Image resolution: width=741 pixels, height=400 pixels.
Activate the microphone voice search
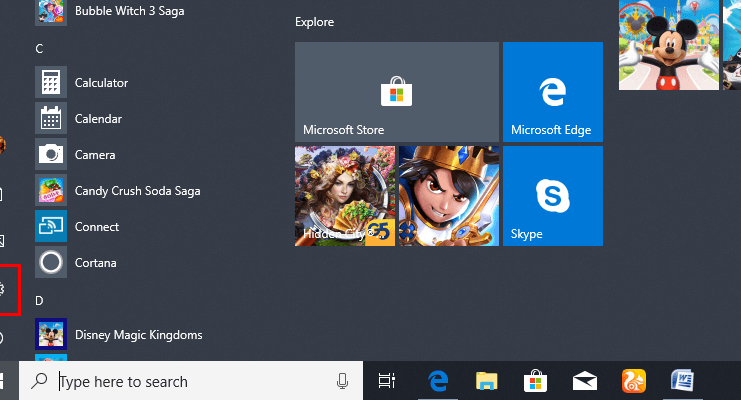(x=343, y=381)
